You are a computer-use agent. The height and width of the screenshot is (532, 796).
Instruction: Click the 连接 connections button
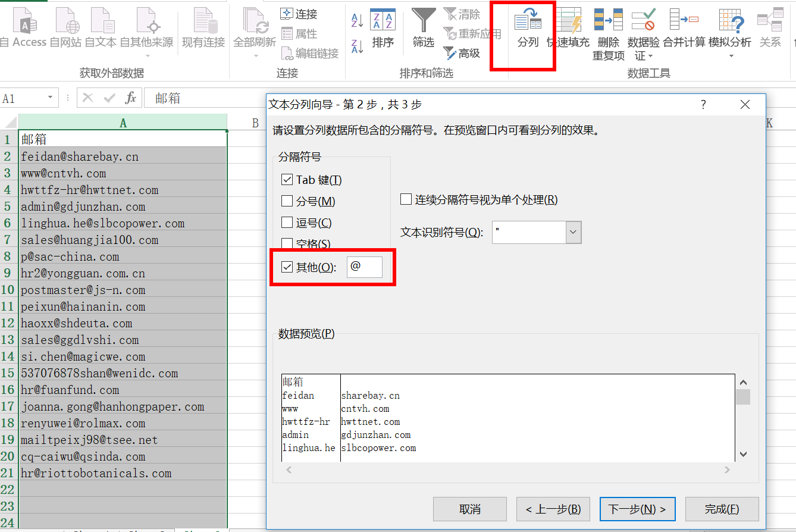[x=299, y=14]
